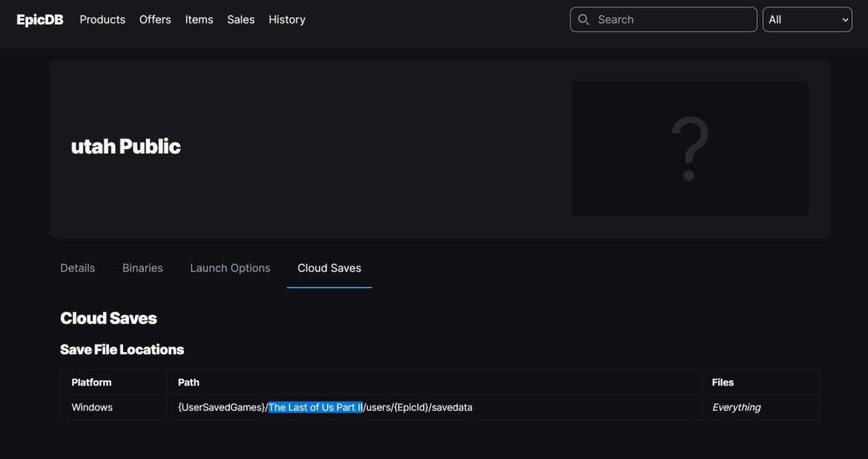Click the magnifying glass search icon
This screenshot has width=868, height=459.
tap(584, 19)
